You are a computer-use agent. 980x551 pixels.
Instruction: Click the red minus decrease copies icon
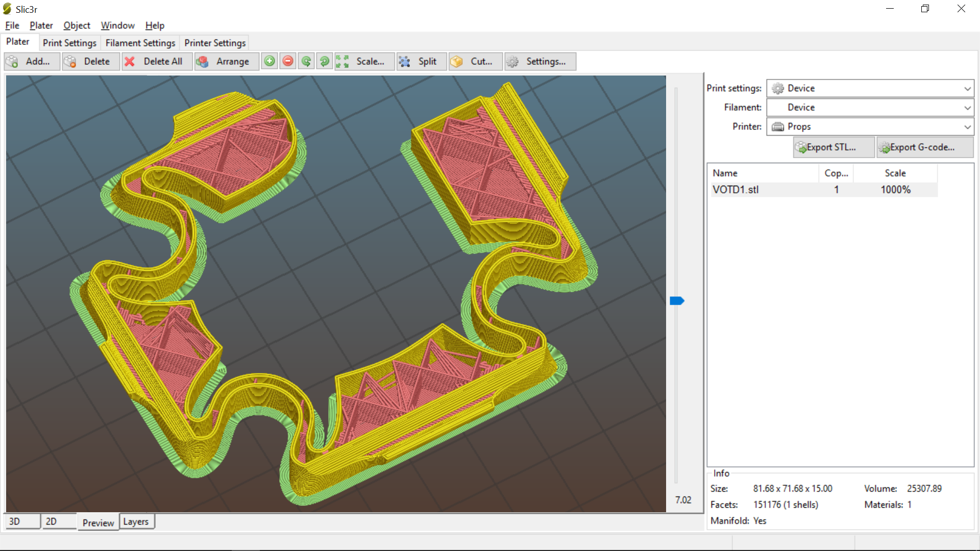[x=288, y=61]
